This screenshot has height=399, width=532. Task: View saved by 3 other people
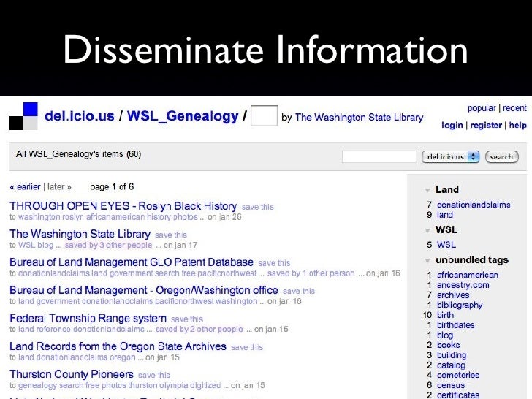tap(108, 245)
